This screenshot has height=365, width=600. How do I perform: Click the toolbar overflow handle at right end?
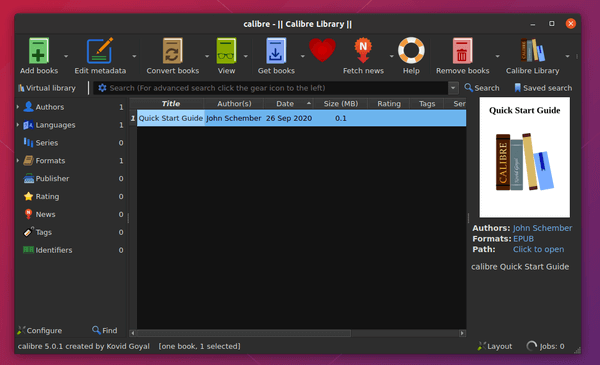pos(577,56)
